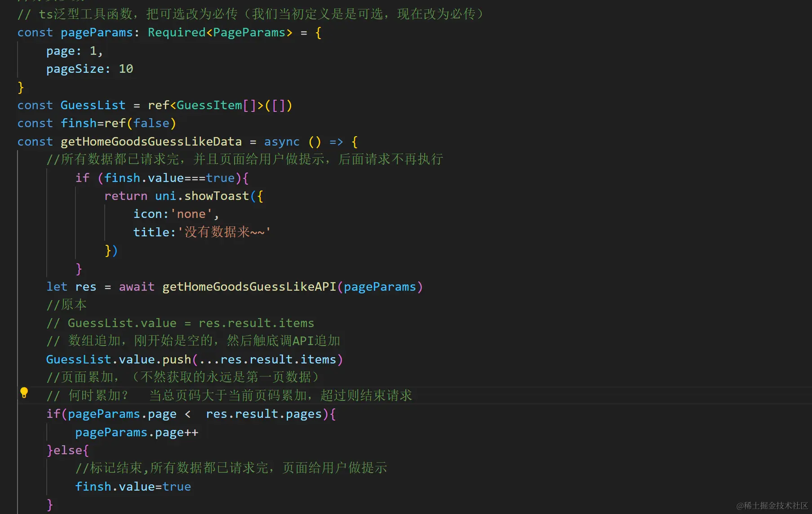Click comment '//所有数据都已请求完' under the function header
Viewport: 812px width, 514px height.
pos(245,159)
